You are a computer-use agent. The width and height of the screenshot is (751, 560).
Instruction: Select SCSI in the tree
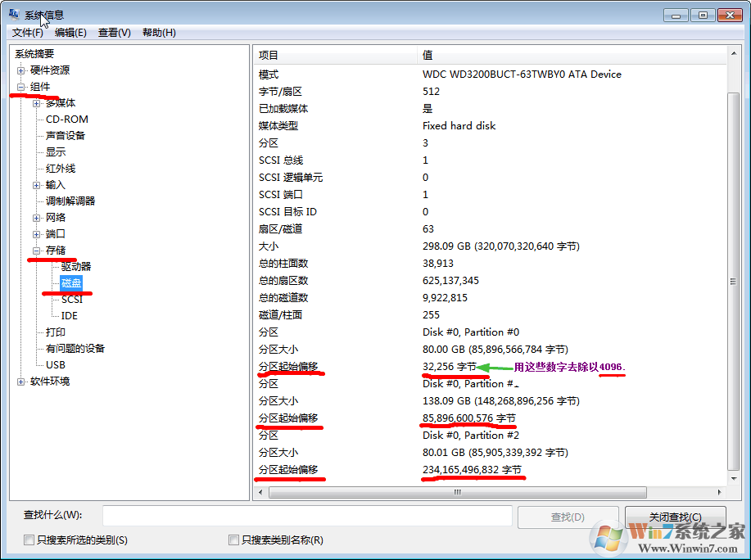[x=72, y=300]
